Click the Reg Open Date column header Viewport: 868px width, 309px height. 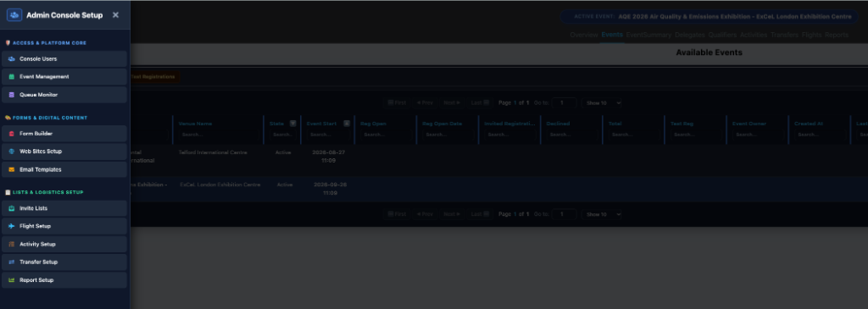tap(442, 124)
